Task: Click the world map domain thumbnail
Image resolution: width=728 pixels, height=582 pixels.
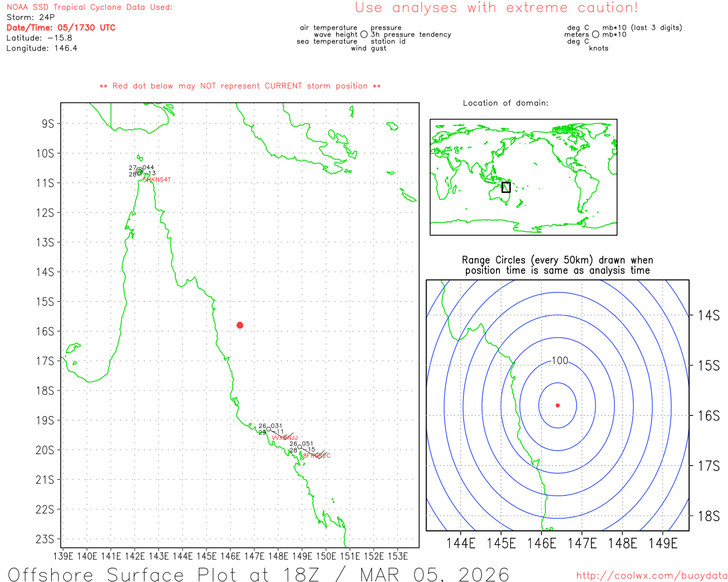Action: 523,177
